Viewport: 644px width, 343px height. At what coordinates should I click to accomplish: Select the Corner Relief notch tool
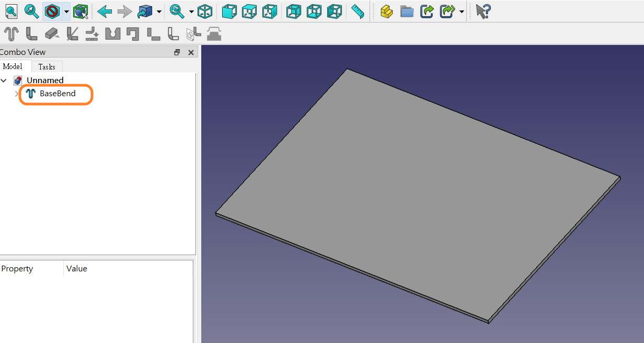pyautogui.click(x=112, y=34)
